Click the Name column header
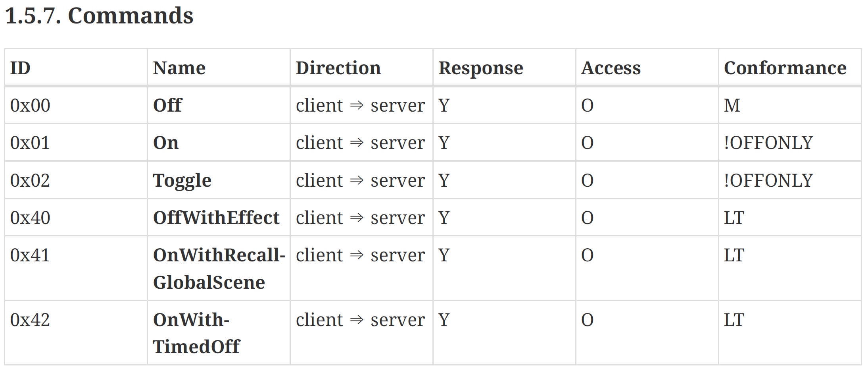 [x=179, y=68]
